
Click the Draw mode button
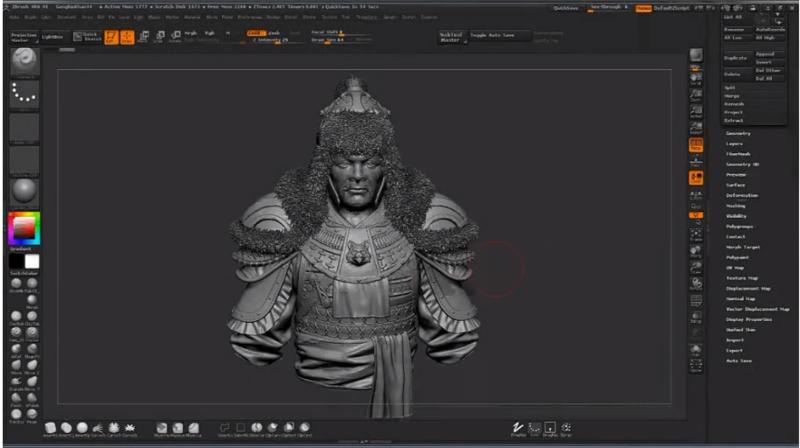click(x=127, y=37)
